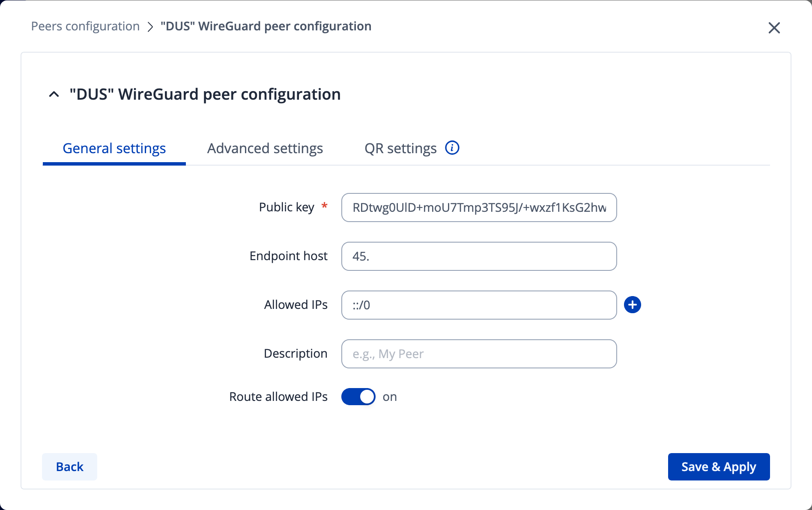Close the peer configuration dialog
The height and width of the screenshot is (510, 812).
pyautogui.click(x=774, y=28)
